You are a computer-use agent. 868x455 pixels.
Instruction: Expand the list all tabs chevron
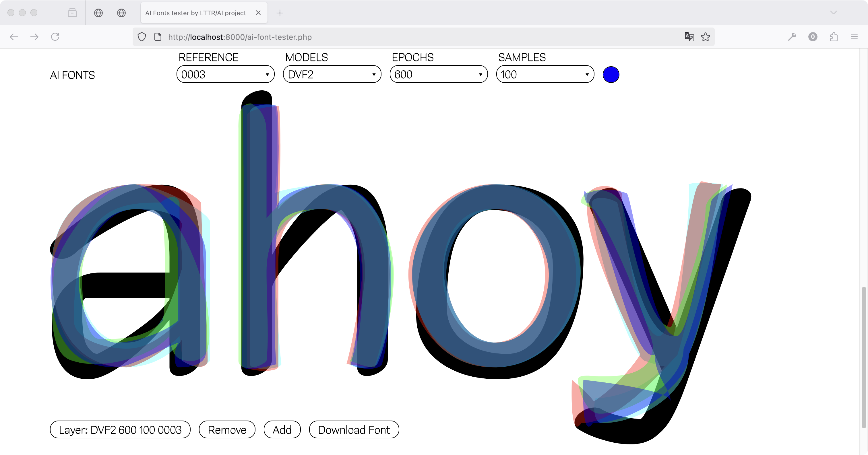coord(833,12)
